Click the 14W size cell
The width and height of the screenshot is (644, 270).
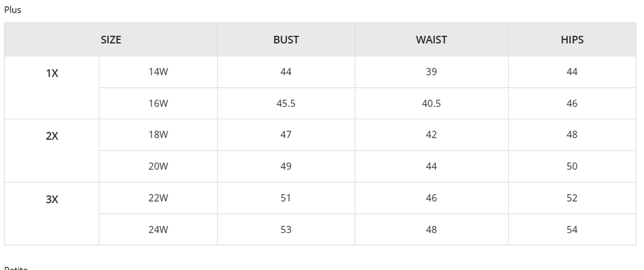point(158,72)
